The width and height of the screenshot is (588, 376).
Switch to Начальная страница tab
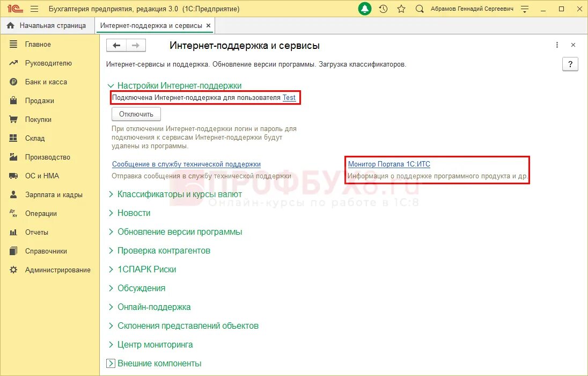pyautogui.click(x=47, y=26)
